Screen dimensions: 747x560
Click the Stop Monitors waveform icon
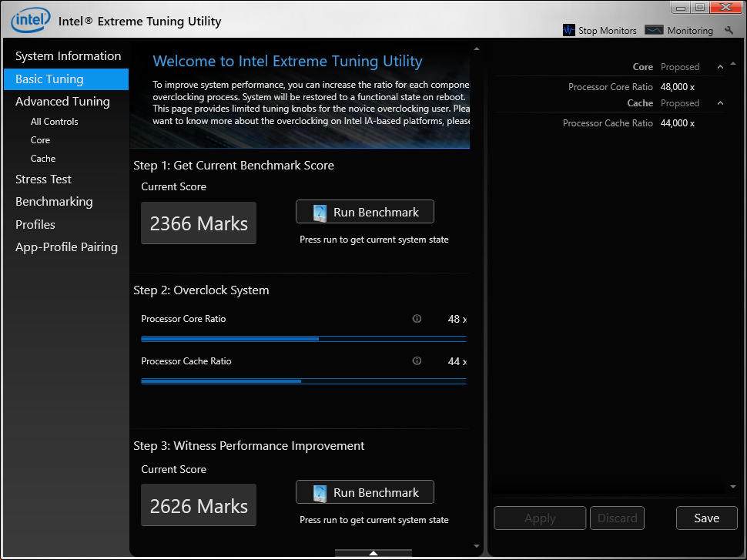click(569, 30)
